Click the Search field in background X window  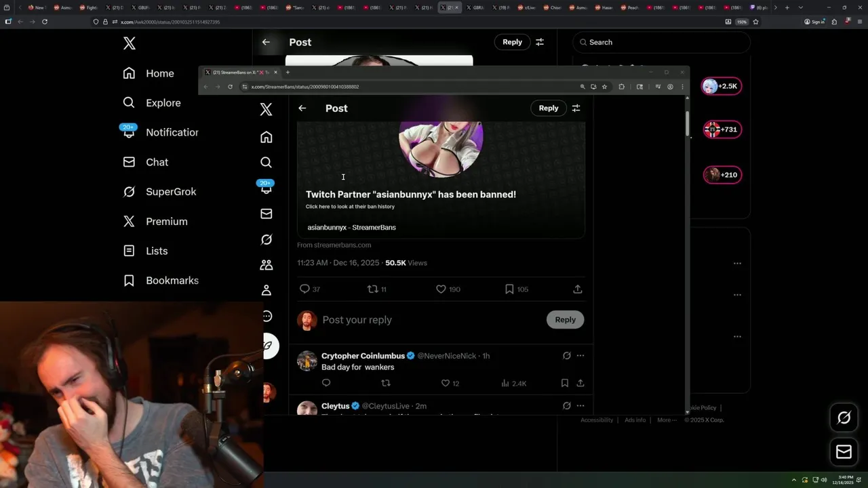click(661, 42)
